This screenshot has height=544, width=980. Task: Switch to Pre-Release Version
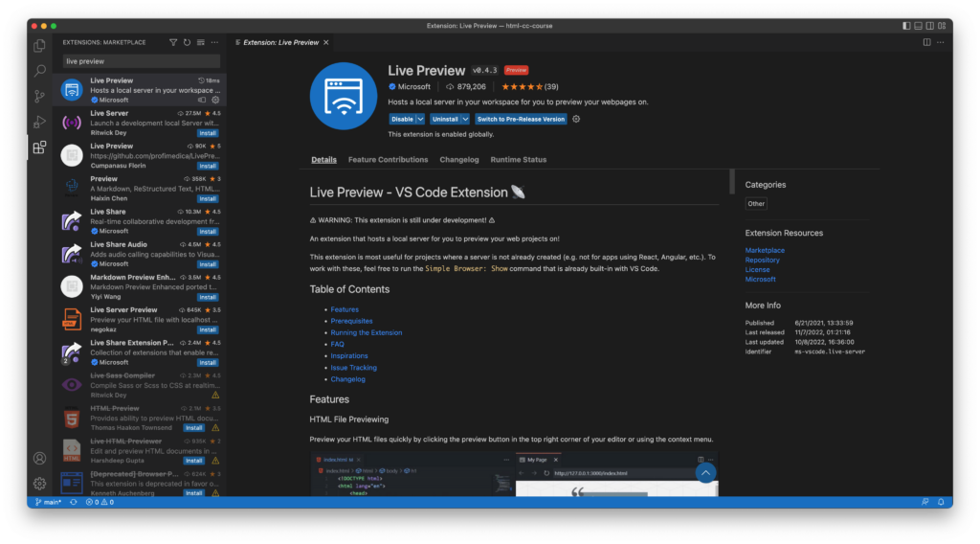pyautogui.click(x=521, y=119)
